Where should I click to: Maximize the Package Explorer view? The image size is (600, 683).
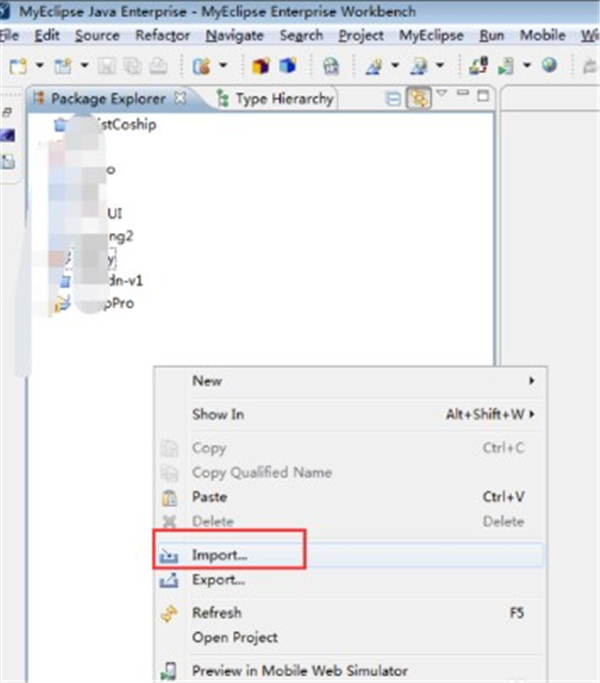[x=484, y=96]
